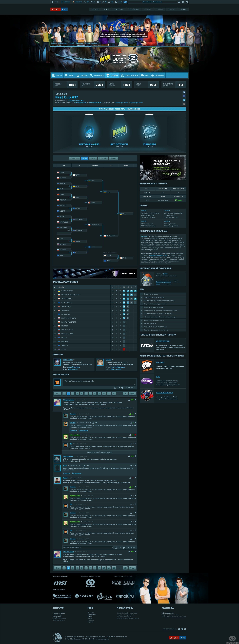Expand FAQ item Статусы турниров и их значение
This screenshot has width=239, height=644.
(163, 330)
